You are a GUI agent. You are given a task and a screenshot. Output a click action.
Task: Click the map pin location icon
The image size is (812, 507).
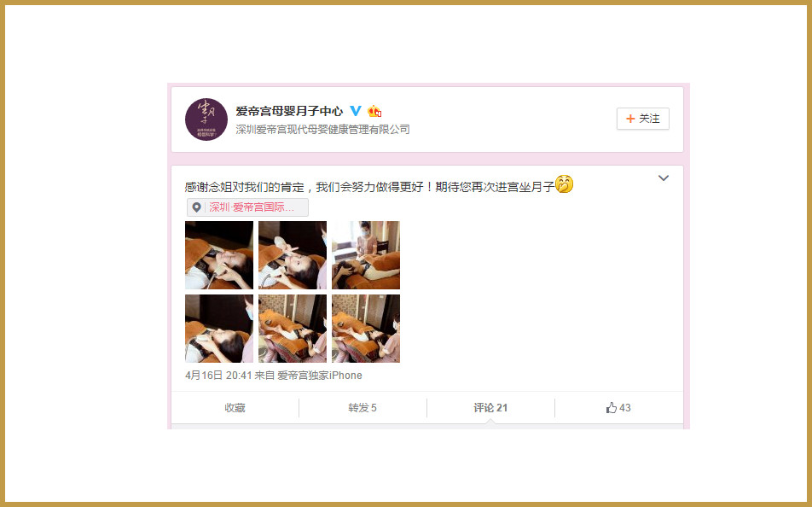(197, 207)
